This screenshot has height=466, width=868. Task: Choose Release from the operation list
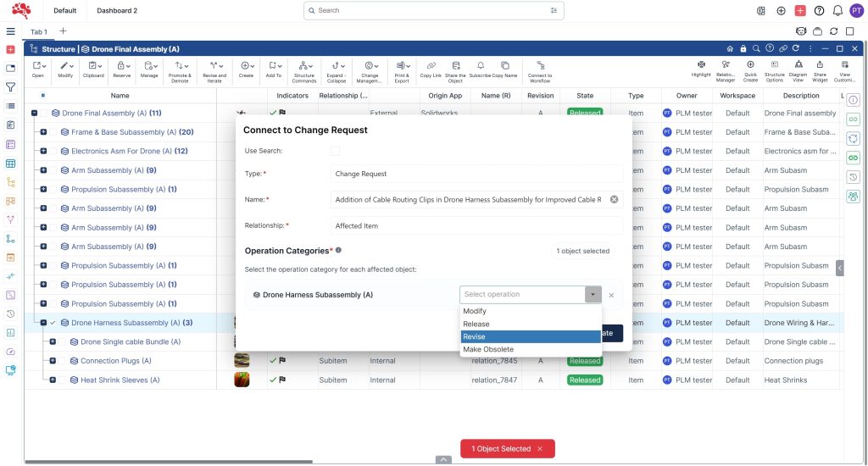click(531, 324)
